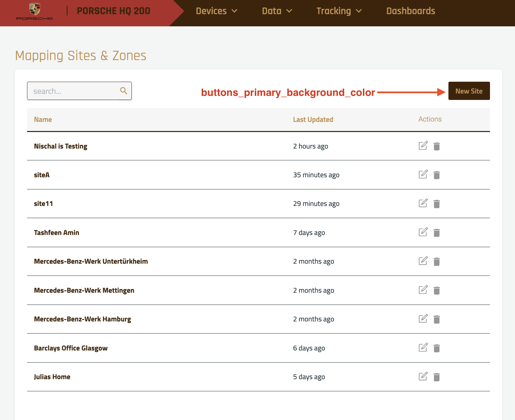Sort by Last Updated column
Screen dimensions: 515x420
(313, 120)
